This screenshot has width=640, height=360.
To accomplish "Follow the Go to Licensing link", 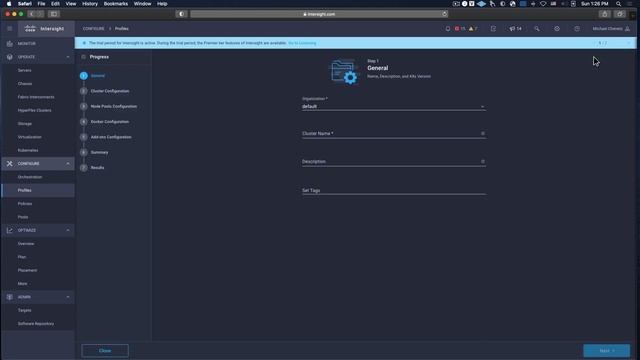I will tap(302, 43).
